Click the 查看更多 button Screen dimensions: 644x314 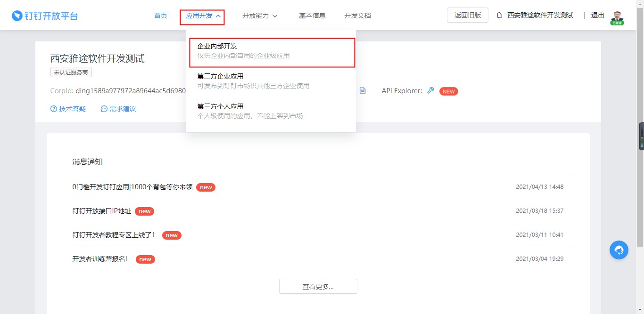(318, 286)
